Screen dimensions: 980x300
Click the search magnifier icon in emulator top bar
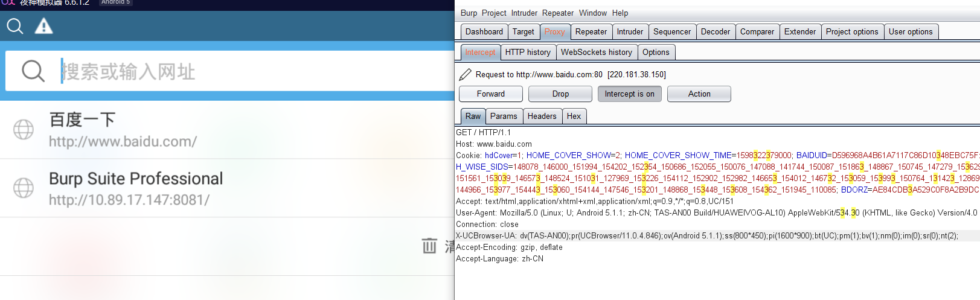[15, 26]
